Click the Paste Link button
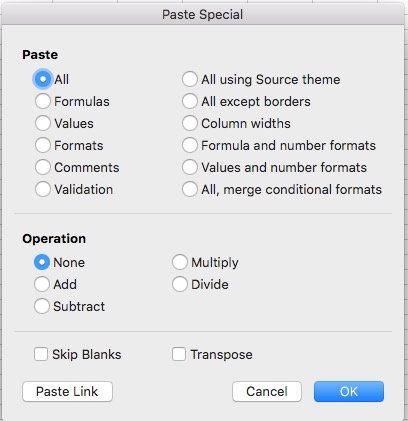This screenshot has height=421, width=408. [x=67, y=392]
